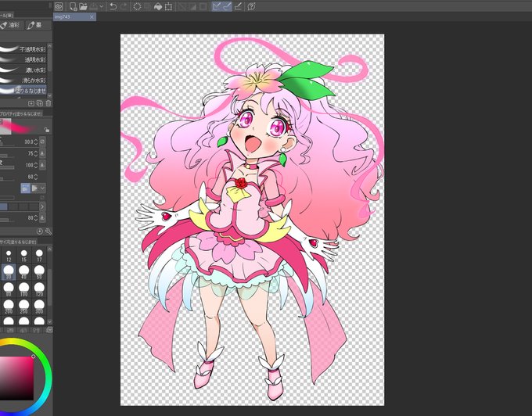
Task: Open sub tool detail wrench icon
Action: click(49, 231)
